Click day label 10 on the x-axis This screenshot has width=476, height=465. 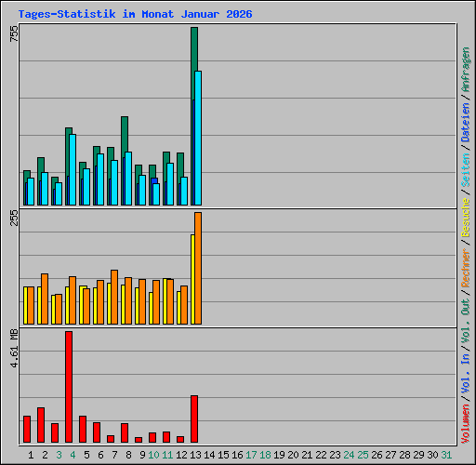click(x=153, y=455)
